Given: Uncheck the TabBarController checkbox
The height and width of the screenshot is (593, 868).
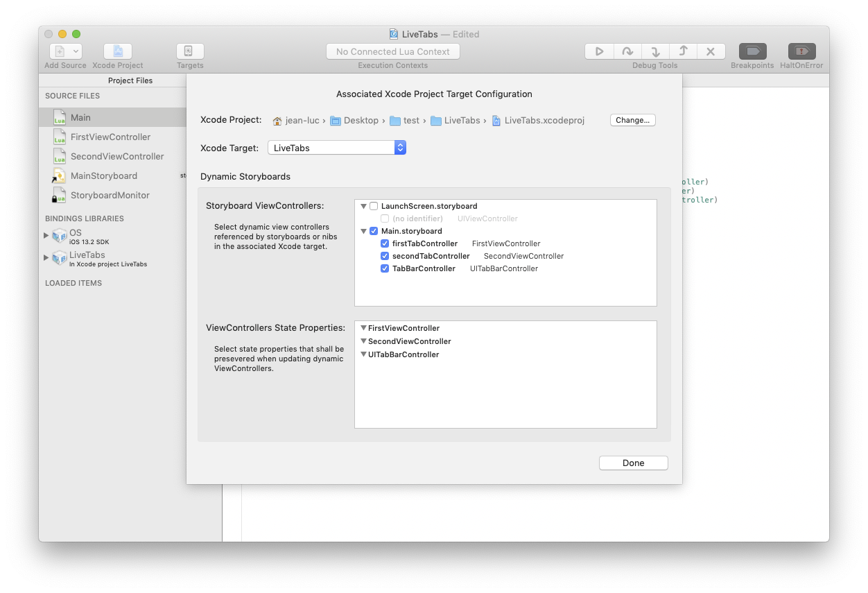Looking at the screenshot, I should click(385, 268).
